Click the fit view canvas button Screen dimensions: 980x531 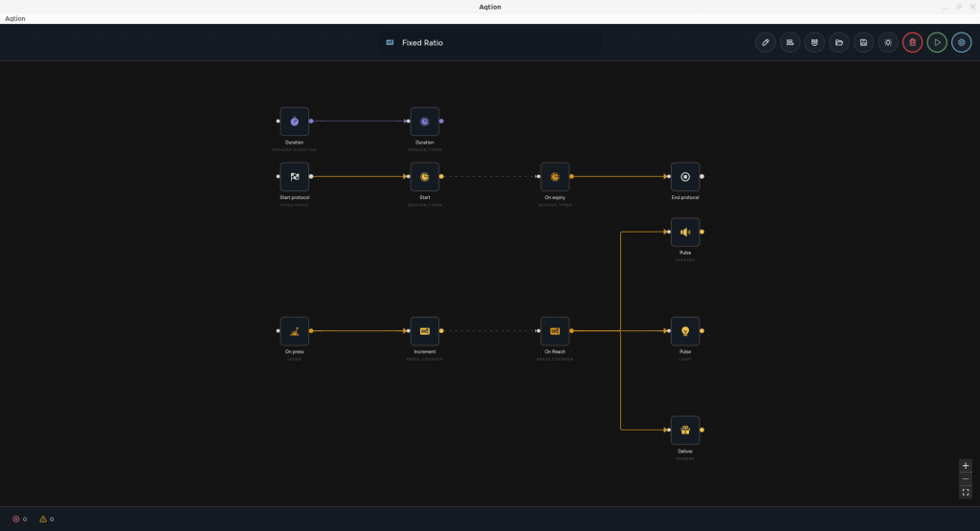point(966,493)
